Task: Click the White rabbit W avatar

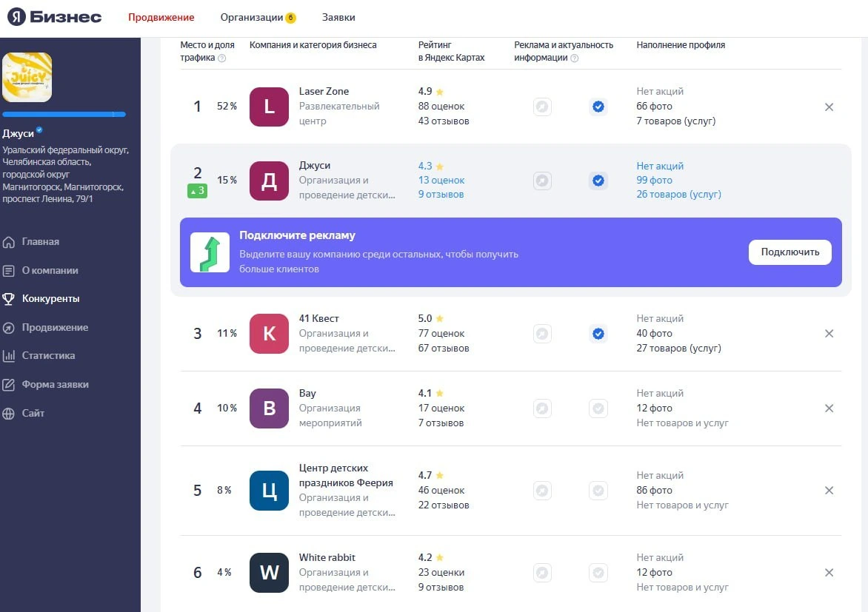Action: pyautogui.click(x=269, y=573)
